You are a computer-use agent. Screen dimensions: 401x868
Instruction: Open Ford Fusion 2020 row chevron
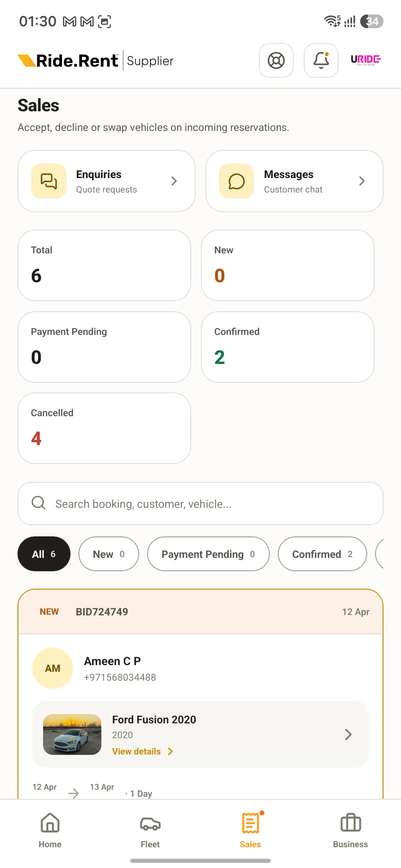[x=348, y=734]
